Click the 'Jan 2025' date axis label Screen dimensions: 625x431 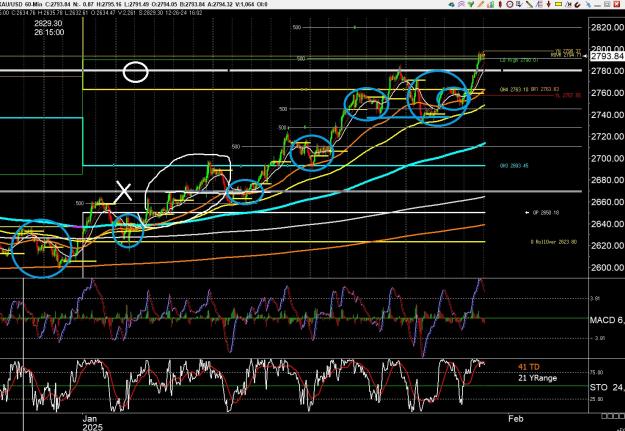coord(92,423)
